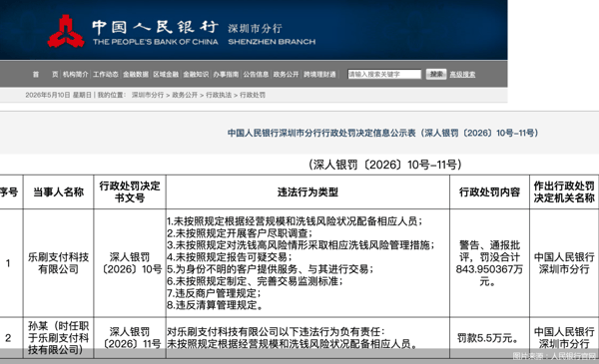Open the 办事指南 menu item

tap(226, 74)
